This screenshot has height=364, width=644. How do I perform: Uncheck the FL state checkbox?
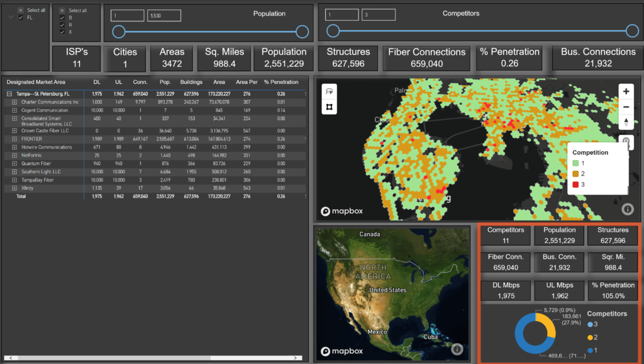(21, 18)
